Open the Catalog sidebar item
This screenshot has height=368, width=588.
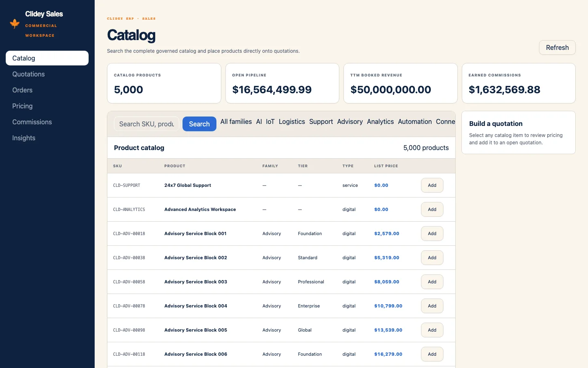click(47, 58)
